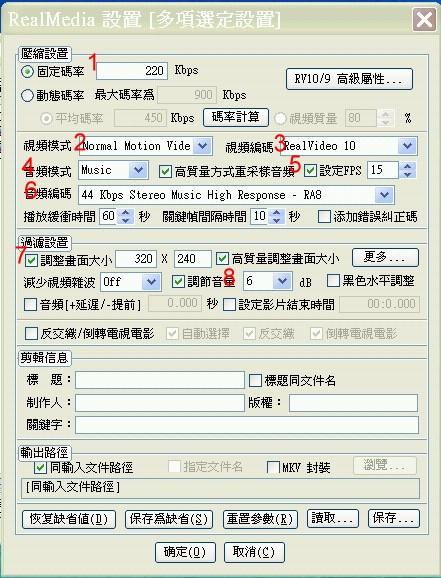Select the 動態碼率 radio button

[x=27, y=95]
